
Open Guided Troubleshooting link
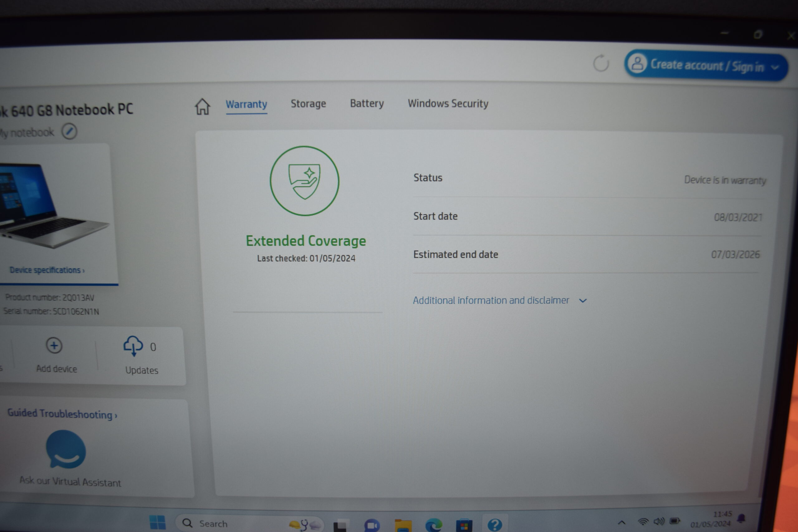pyautogui.click(x=62, y=414)
